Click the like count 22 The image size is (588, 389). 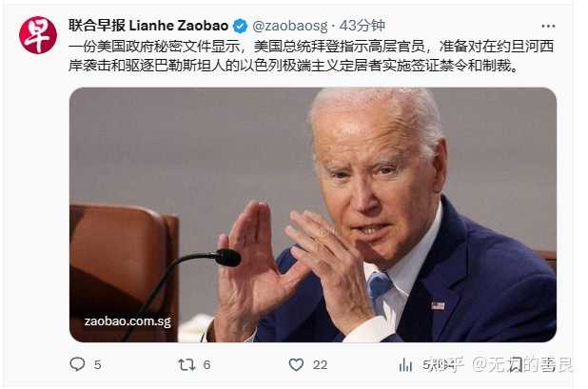tap(320, 365)
